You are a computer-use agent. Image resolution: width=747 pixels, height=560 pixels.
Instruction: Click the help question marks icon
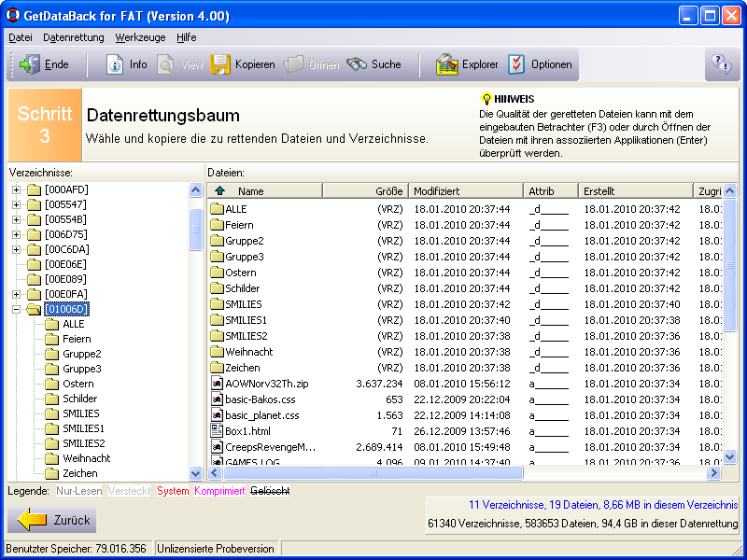pyautogui.click(x=721, y=64)
